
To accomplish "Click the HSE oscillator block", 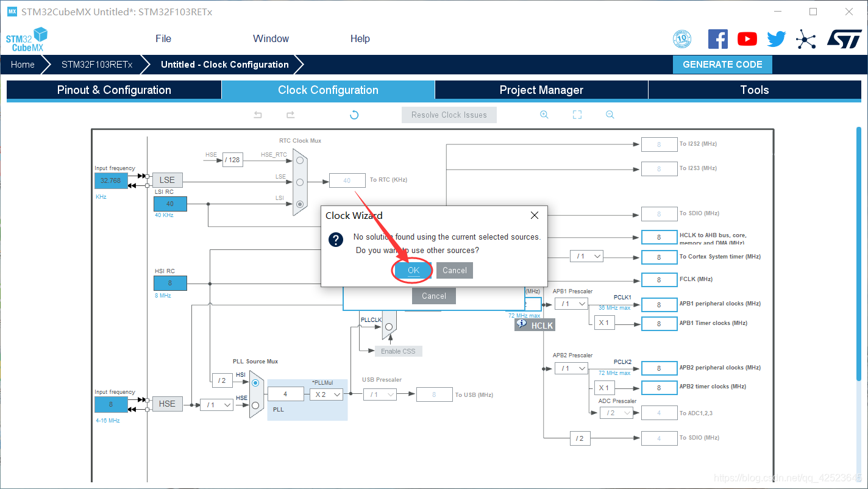I will tap(167, 404).
